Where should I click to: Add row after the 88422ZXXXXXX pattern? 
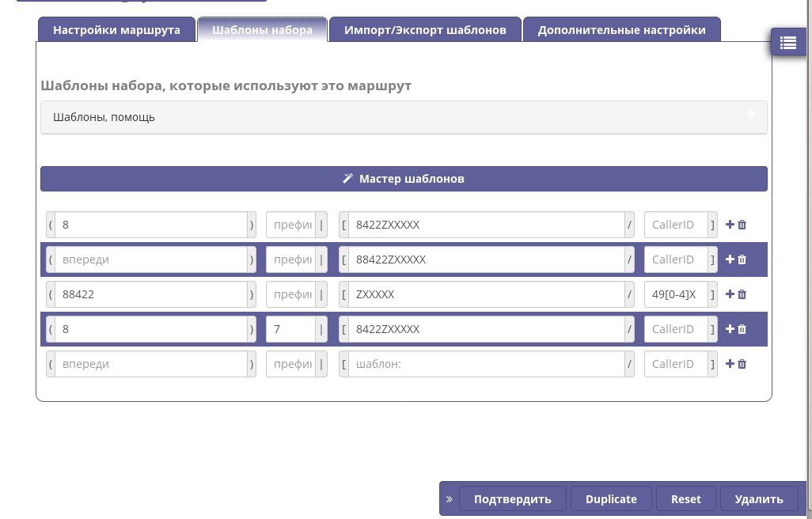click(730, 259)
